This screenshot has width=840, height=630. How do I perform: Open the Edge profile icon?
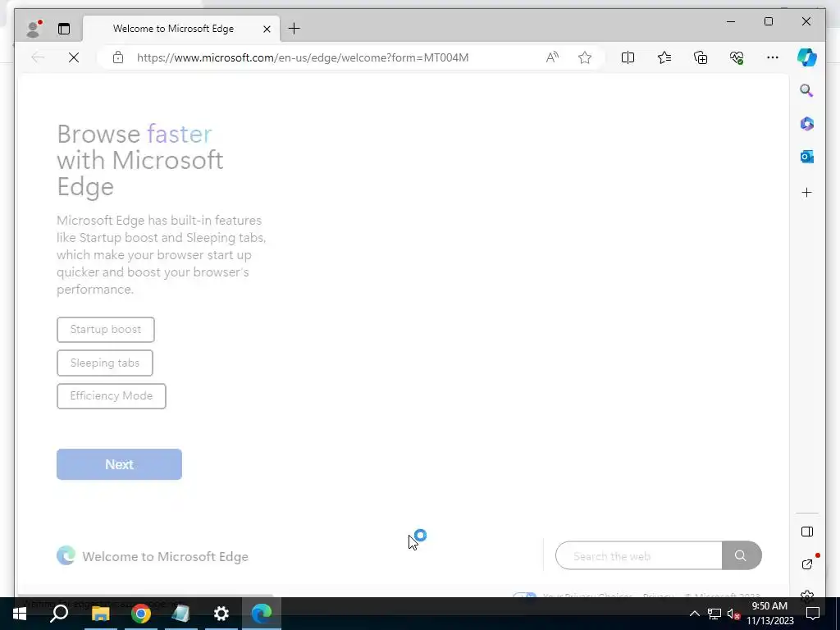pyautogui.click(x=34, y=29)
